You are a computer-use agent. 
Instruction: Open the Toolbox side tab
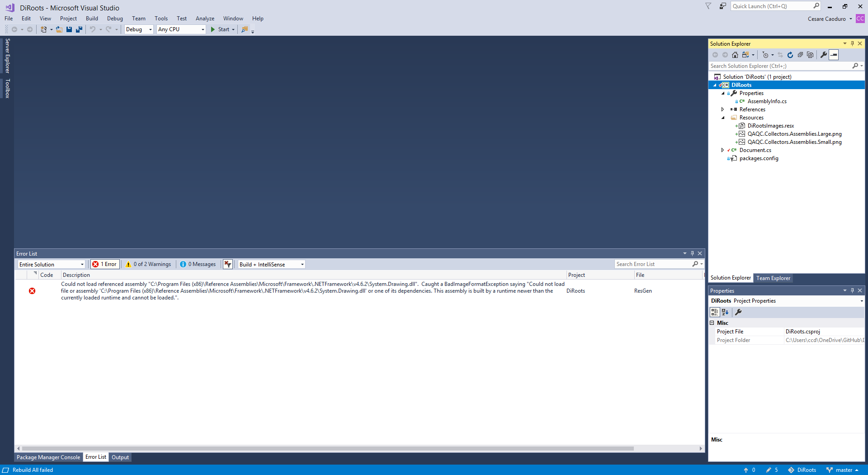click(7, 89)
